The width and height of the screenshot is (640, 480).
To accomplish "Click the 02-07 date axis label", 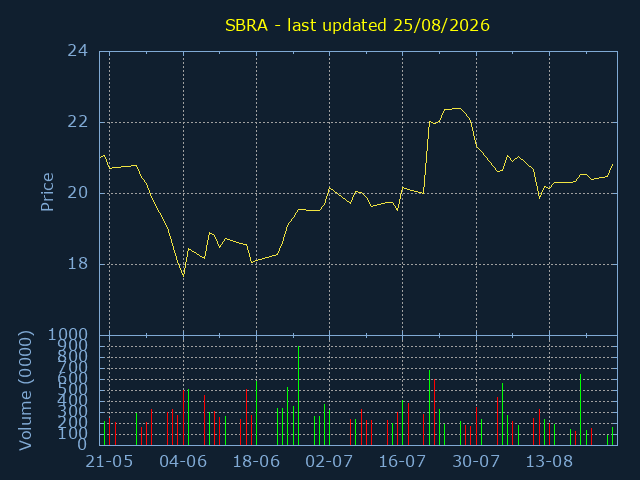I will [x=329, y=462].
